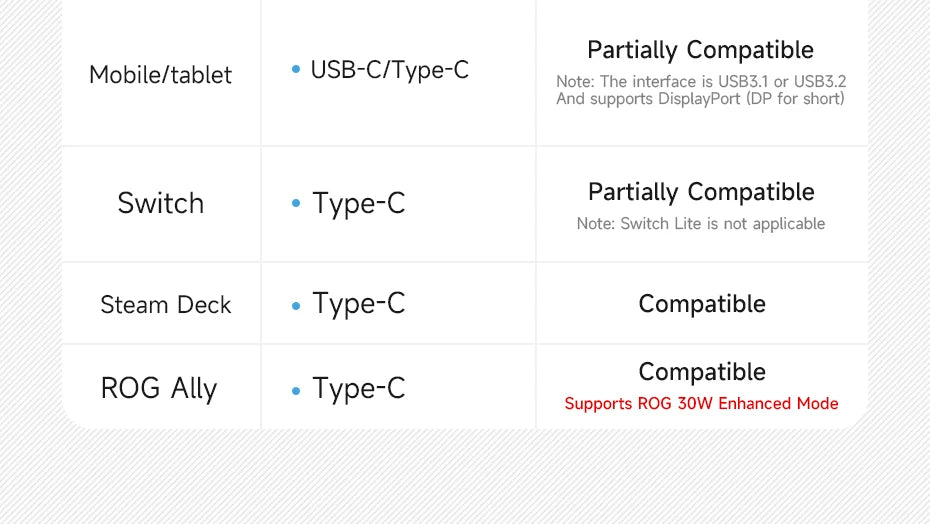Image resolution: width=930 pixels, height=524 pixels.
Task: Click the DisplayPort support note line
Action: [700, 99]
